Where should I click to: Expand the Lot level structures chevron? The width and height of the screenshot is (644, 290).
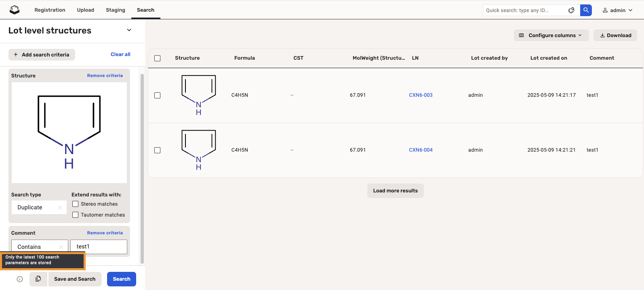pyautogui.click(x=129, y=30)
